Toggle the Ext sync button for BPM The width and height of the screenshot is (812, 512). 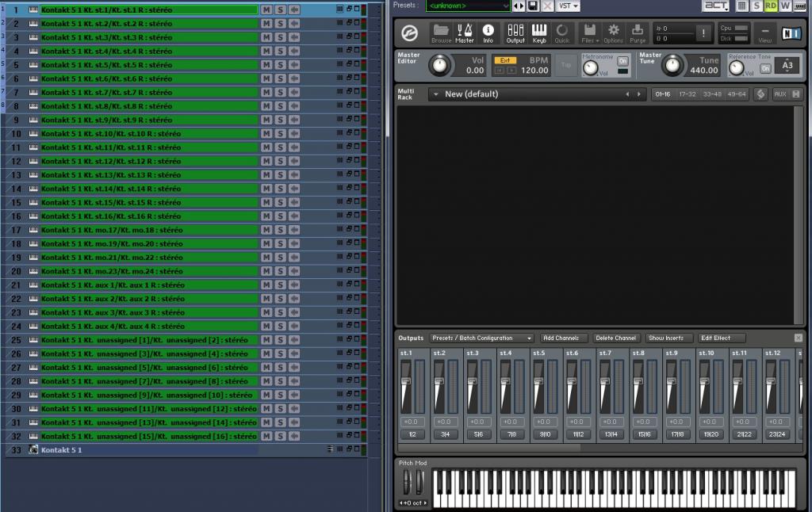point(505,60)
